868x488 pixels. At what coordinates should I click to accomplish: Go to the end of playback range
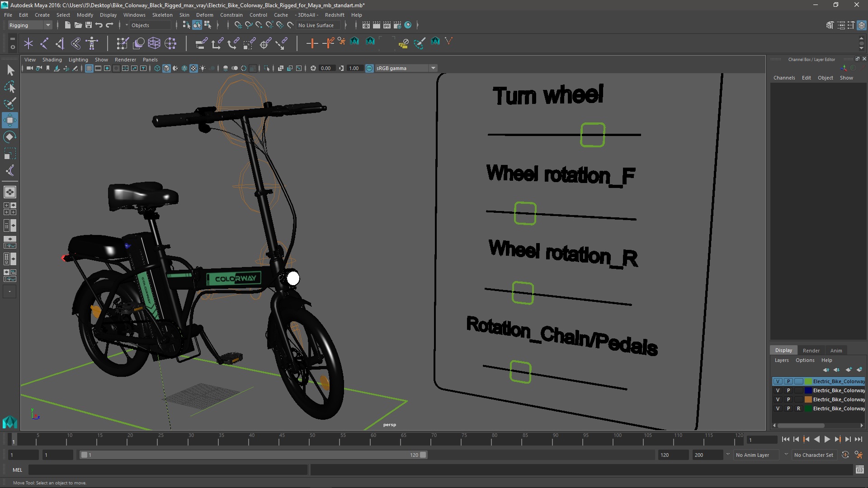click(x=858, y=439)
